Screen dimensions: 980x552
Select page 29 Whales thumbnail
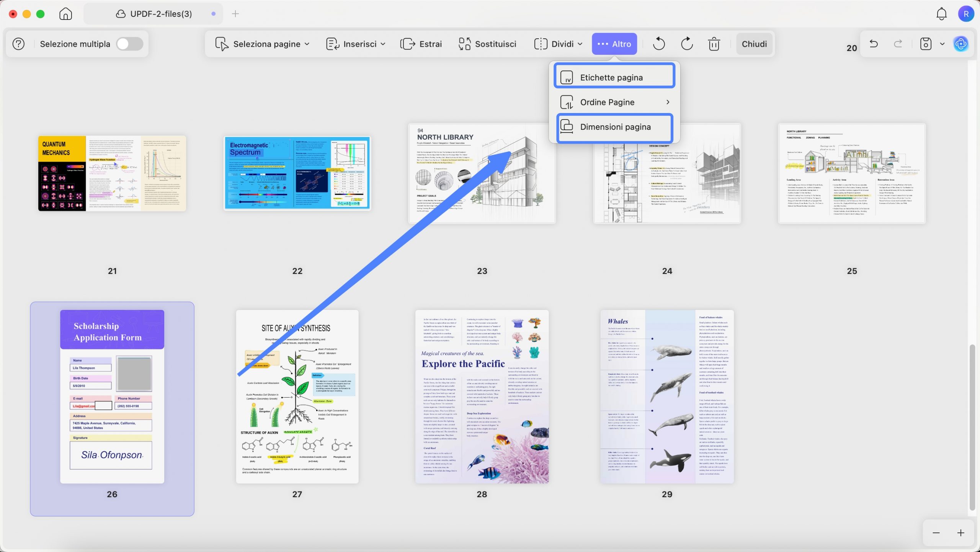point(667,396)
